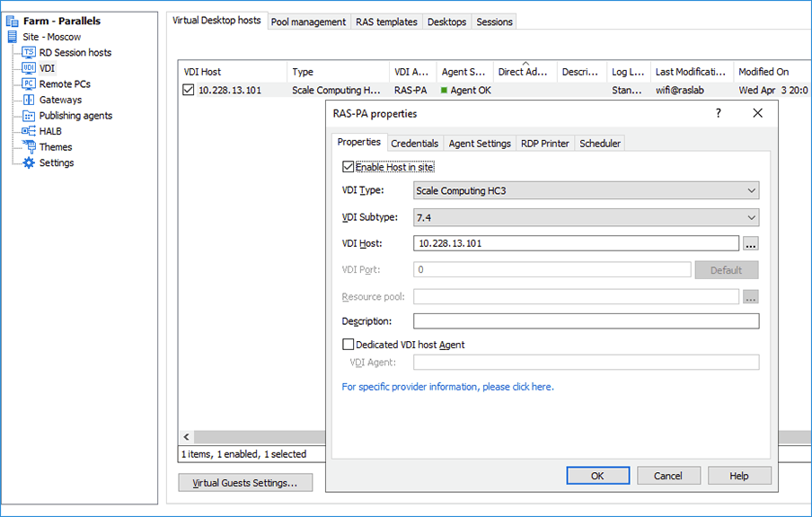Click provider information link
The width and height of the screenshot is (812, 517).
click(x=447, y=387)
